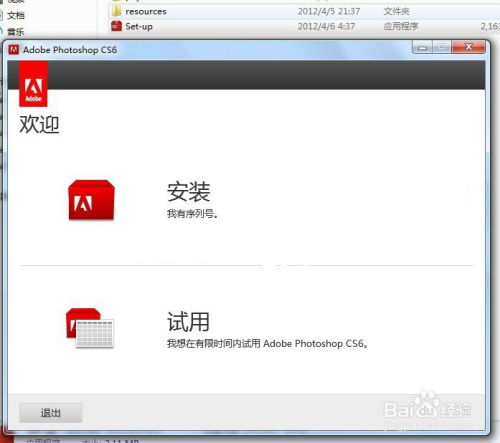This screenshot has width=500, height=443.
Task: Select the Set-up file name in Explorer
Action: pos(139,26)
